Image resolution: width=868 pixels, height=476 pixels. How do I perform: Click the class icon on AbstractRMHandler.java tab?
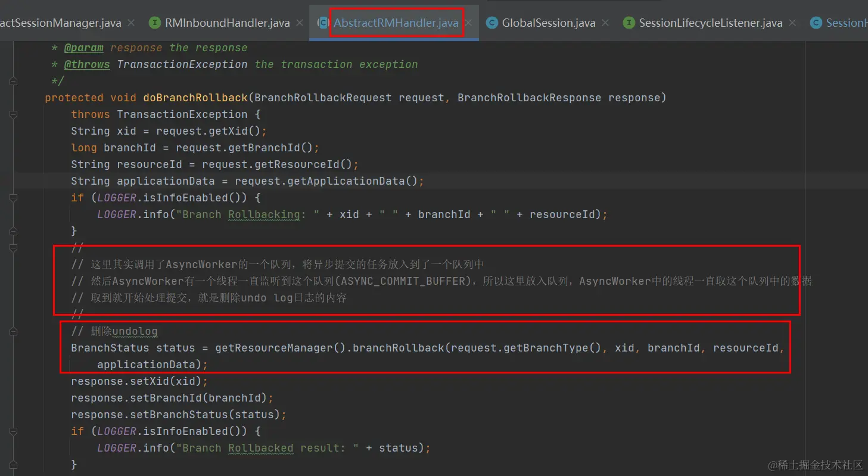coord(323,23)
